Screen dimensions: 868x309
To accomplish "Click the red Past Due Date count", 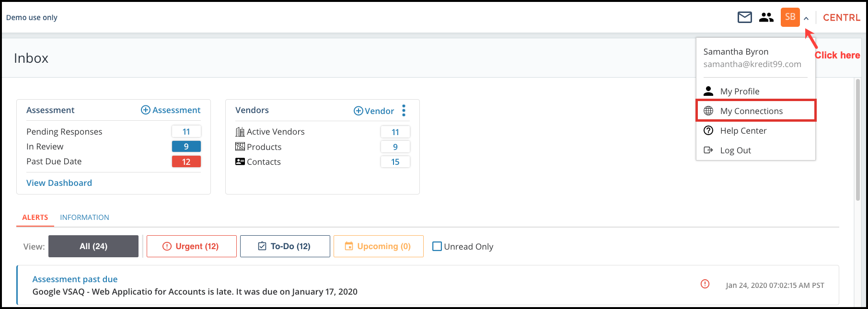I will [186, 162].
